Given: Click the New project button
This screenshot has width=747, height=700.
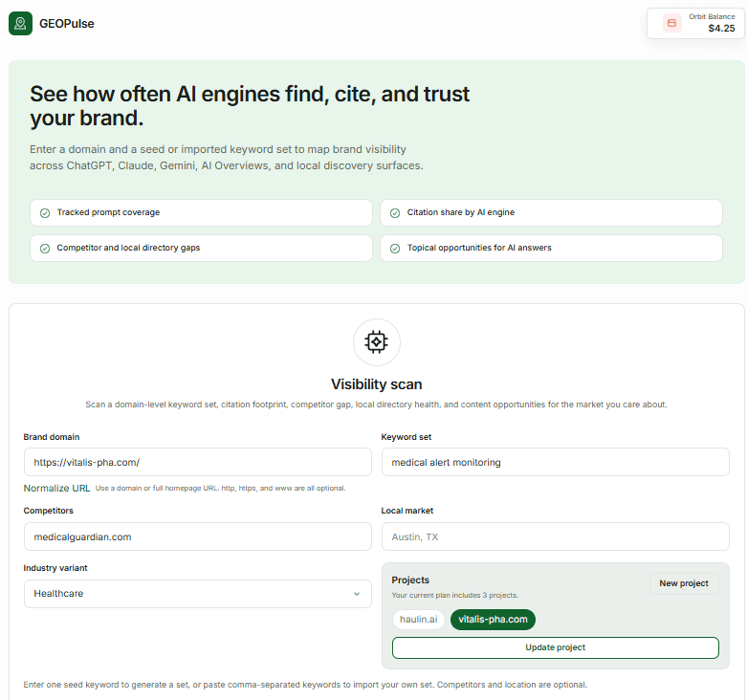Looking at the screenshot, I should 684,583.
